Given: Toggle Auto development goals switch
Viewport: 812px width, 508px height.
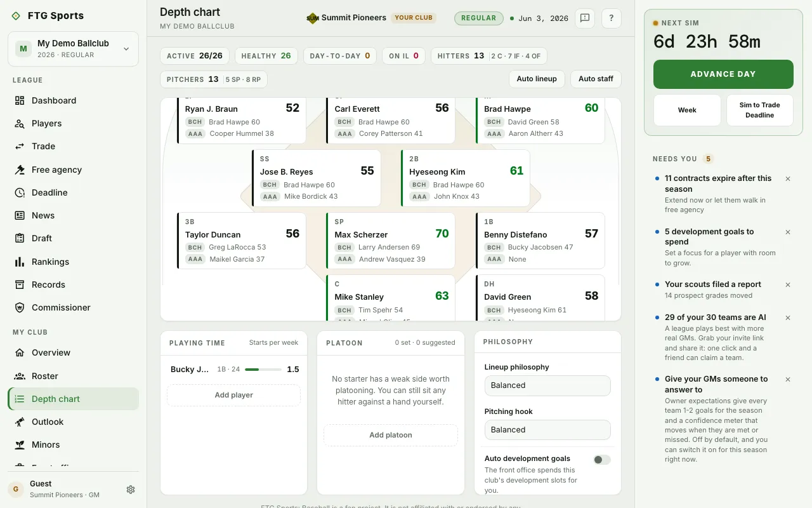Looking at the screenshot, I should (602, 460).
